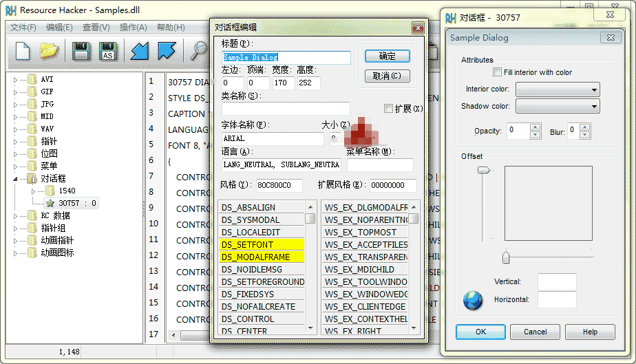Screen dimensions: 636x364
Task: Open the 文件(F) menu
Action: click(x=23, y=27)
